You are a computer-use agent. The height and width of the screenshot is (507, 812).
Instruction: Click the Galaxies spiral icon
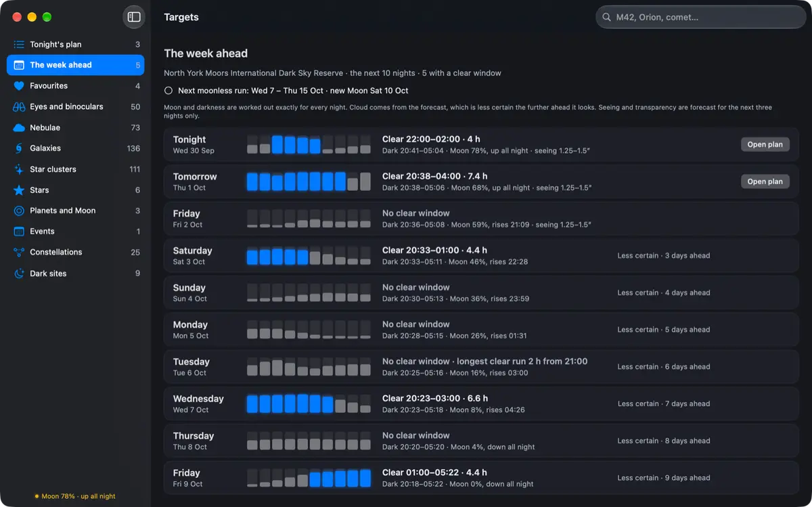[x=19, y=148]
